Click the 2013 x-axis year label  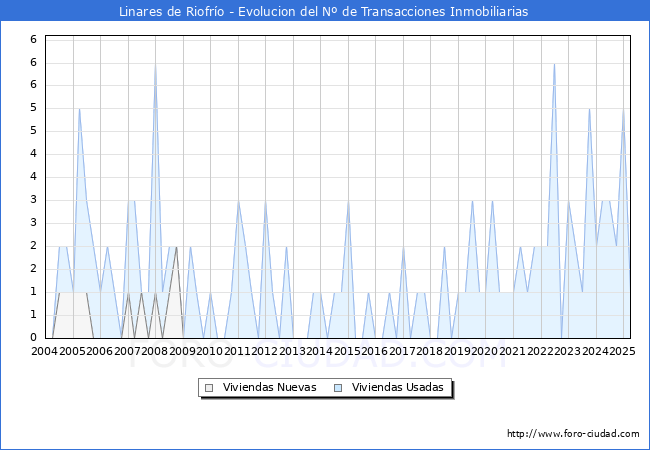[x=292, y=351]
